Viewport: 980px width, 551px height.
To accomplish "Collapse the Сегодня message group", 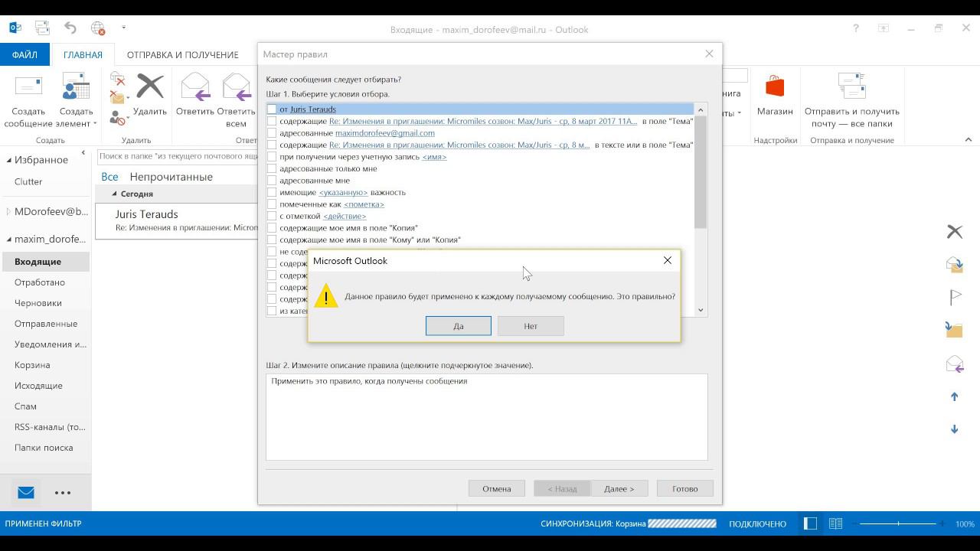I will (x=115, y=194).
